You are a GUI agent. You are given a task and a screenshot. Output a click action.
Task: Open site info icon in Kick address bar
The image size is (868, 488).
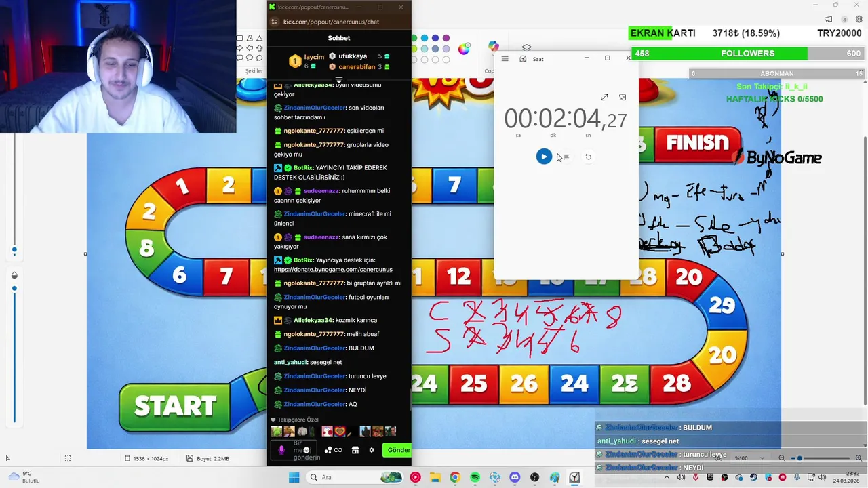(275, 22)
